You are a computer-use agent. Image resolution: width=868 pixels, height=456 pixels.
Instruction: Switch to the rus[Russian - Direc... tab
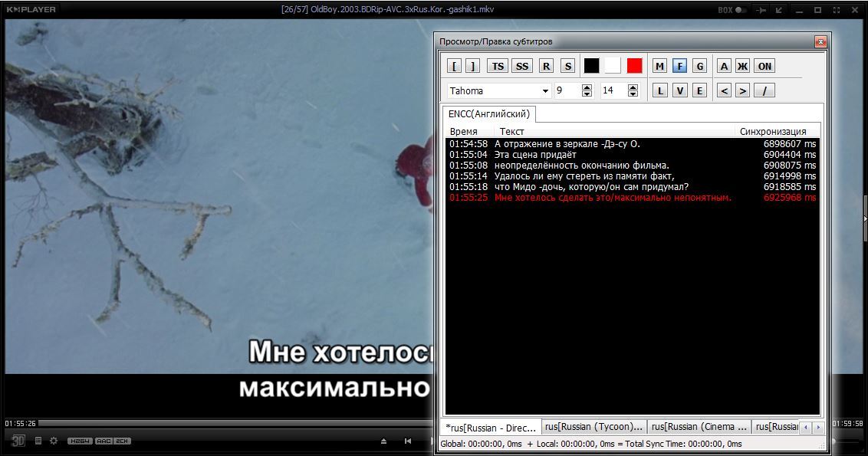[x=491, y=427]
